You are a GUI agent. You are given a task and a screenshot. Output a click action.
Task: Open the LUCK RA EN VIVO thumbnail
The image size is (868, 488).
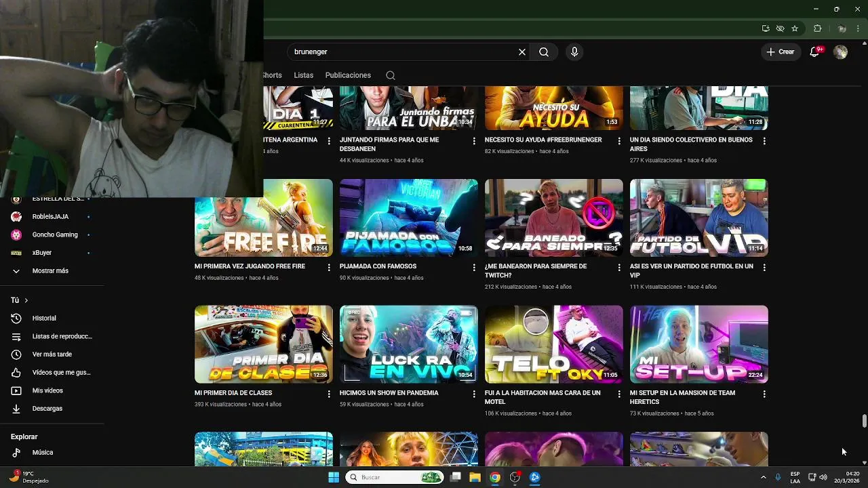click(409, 344)
